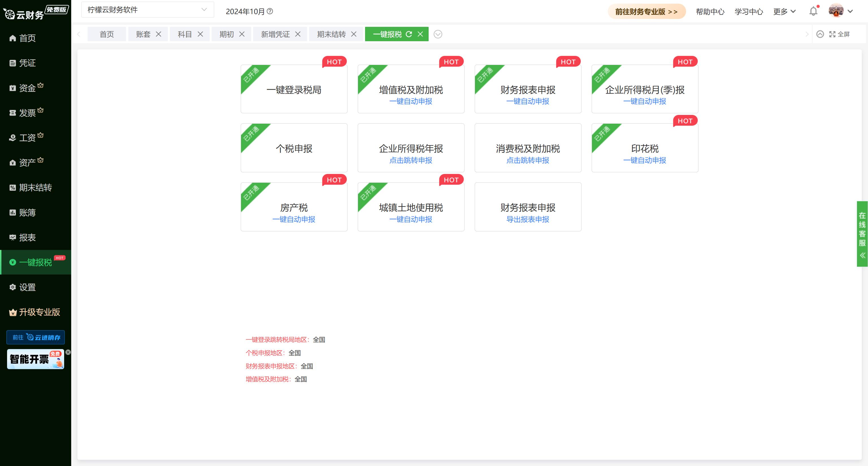Click 前往财务专业版 button
The height and width of the screenshot is (466, 868).
click(646, 11)
